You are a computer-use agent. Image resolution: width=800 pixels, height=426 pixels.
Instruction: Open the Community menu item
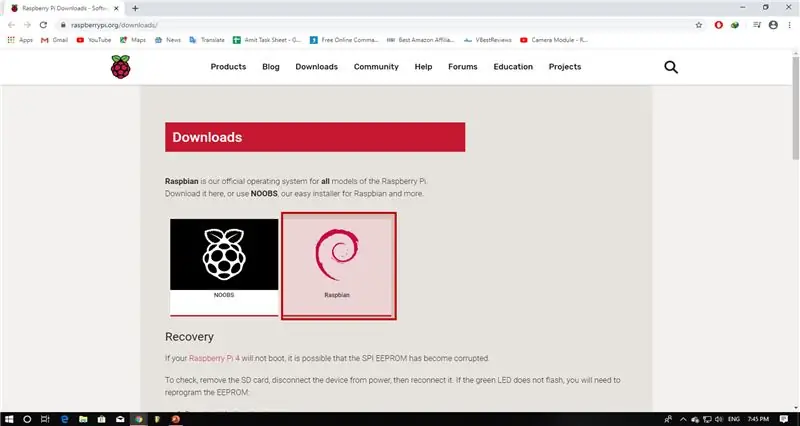click(x=376, y=67)
